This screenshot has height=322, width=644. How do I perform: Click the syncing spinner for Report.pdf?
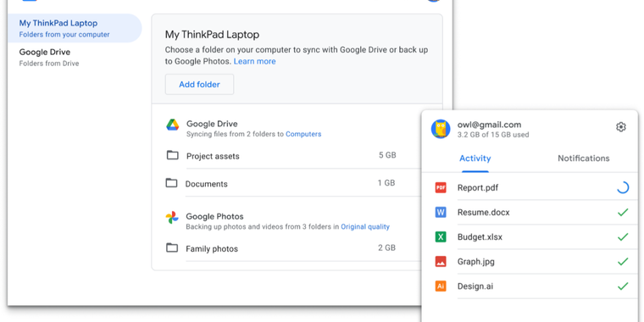click(x=623, y=188)
